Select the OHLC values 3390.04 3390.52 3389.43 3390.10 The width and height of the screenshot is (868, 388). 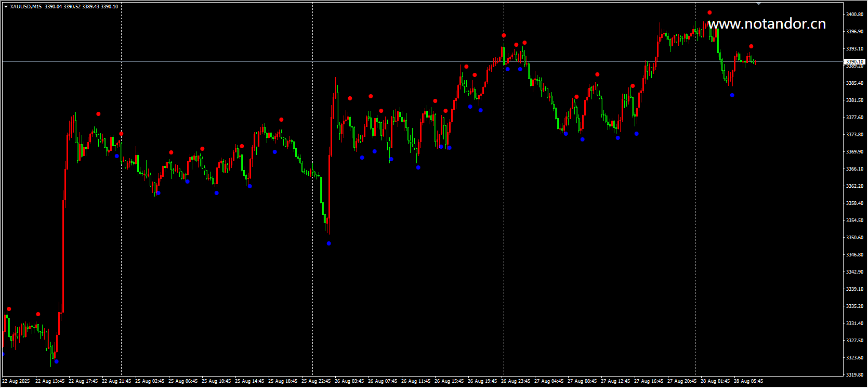click(82, 7)
